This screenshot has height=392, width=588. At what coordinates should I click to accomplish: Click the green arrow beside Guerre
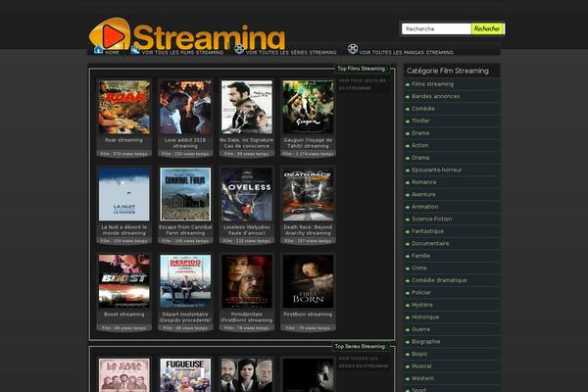[x=408, y=330]
